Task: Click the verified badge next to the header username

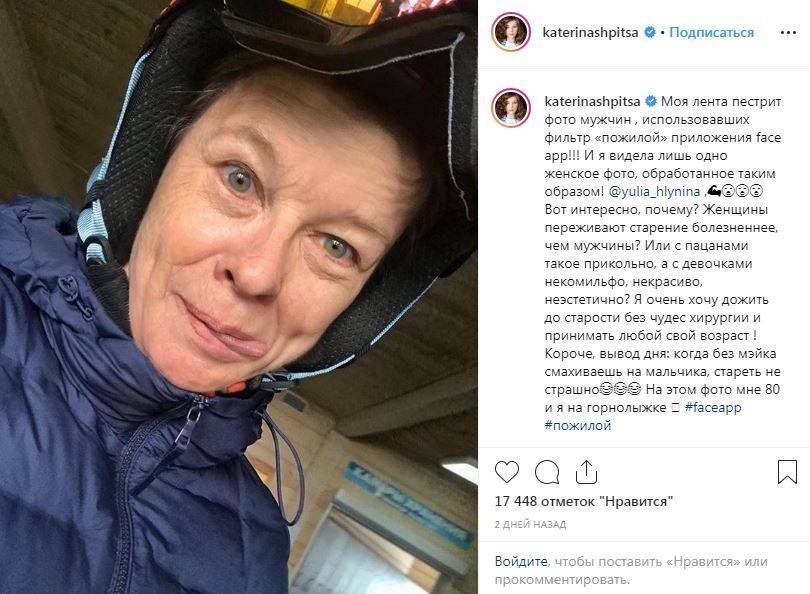Action: pyautogui.click(x=650, y=32)
